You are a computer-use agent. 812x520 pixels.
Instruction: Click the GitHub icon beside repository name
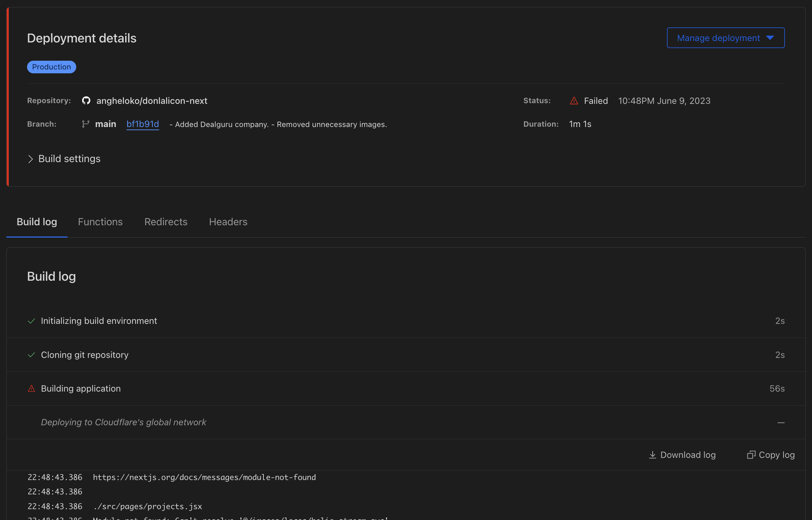(x=86, y=101)
